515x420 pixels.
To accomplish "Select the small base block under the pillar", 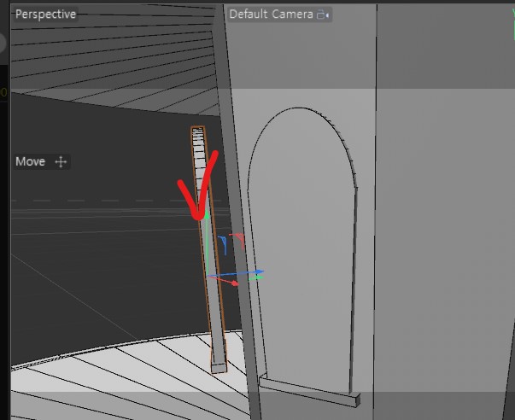I will point(219,365).
